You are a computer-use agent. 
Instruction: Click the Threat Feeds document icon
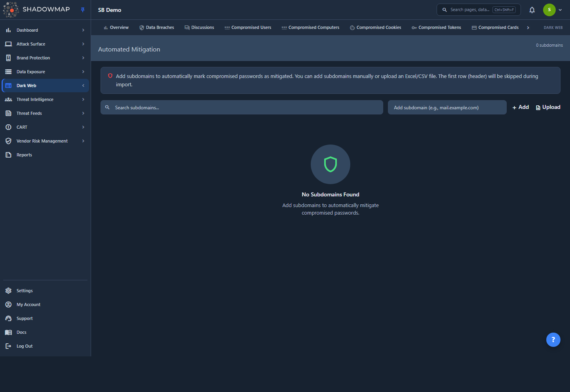click(x=8, y=113)
